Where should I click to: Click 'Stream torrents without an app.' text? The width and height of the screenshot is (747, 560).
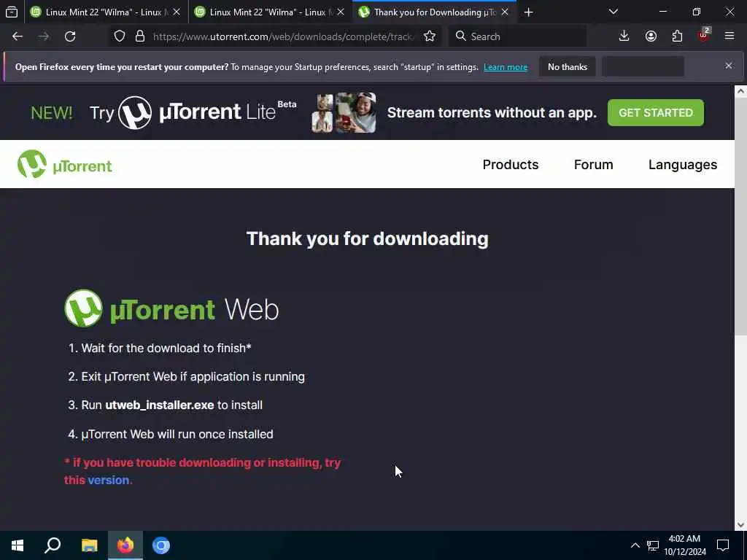click(492, 113)
